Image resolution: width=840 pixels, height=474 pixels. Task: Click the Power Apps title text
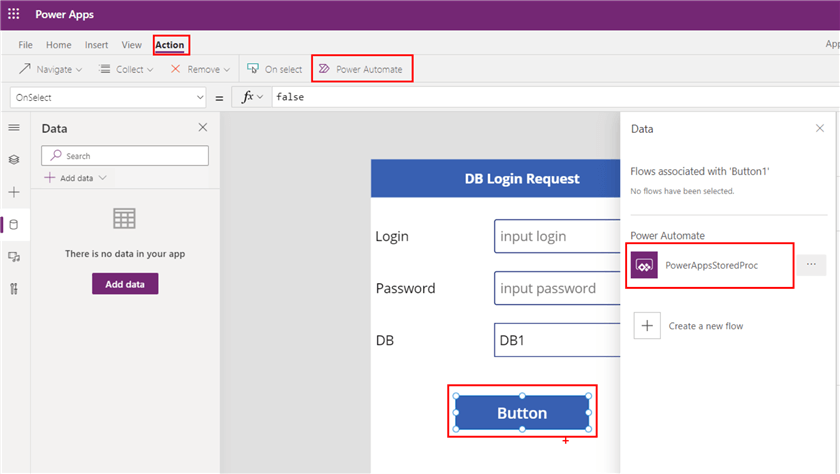point(64,14)
